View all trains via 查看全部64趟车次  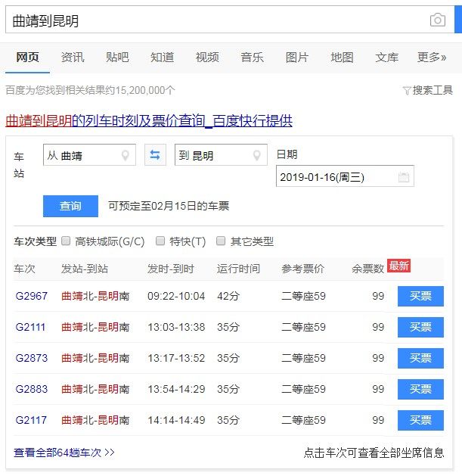64,453
